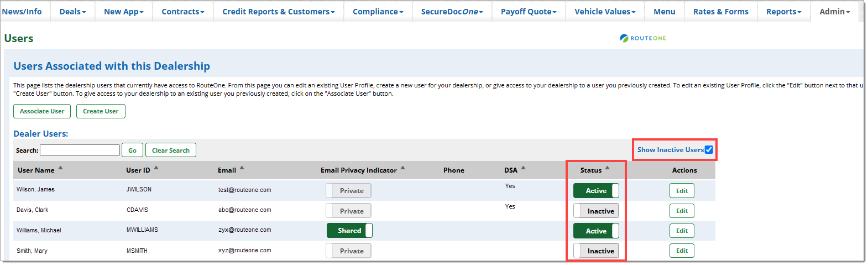
Task: Sort by User Name column arrow
Action: pos(61,168)
